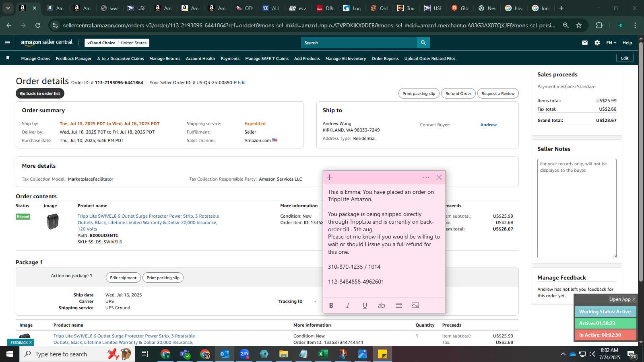Insert image into sticky note

(415, 305)
